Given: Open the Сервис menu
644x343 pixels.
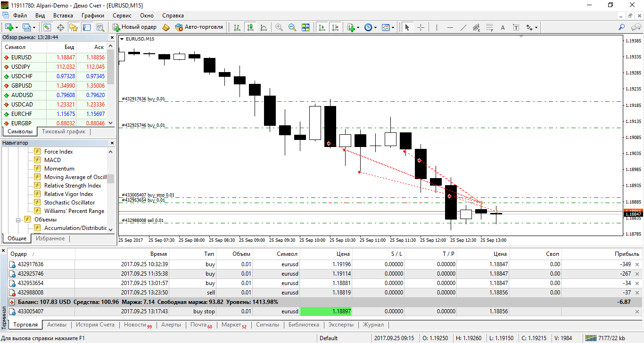Looking at the screenshot, I should click(122, 16).
